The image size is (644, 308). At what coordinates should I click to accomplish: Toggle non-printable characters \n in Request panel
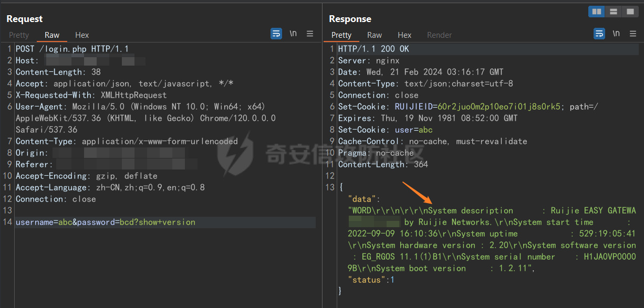293,34
